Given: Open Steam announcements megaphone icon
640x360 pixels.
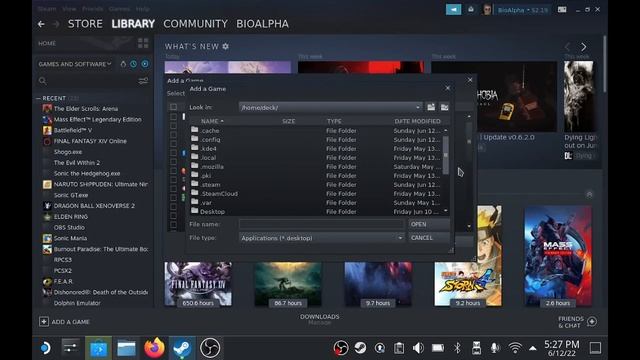Looking at the screenshot, I should 453,9.
